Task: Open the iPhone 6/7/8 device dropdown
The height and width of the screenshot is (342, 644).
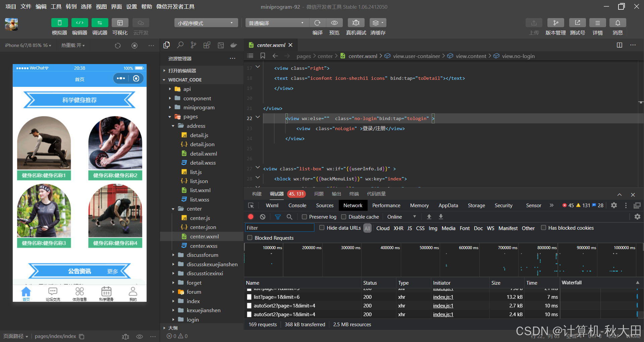Action: click(28, 45)
